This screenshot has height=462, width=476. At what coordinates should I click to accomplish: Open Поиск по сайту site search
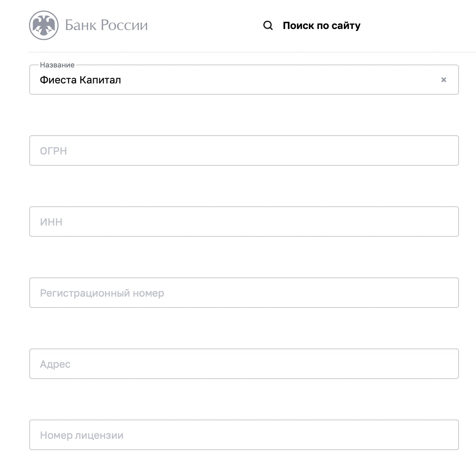click(322, 25)
